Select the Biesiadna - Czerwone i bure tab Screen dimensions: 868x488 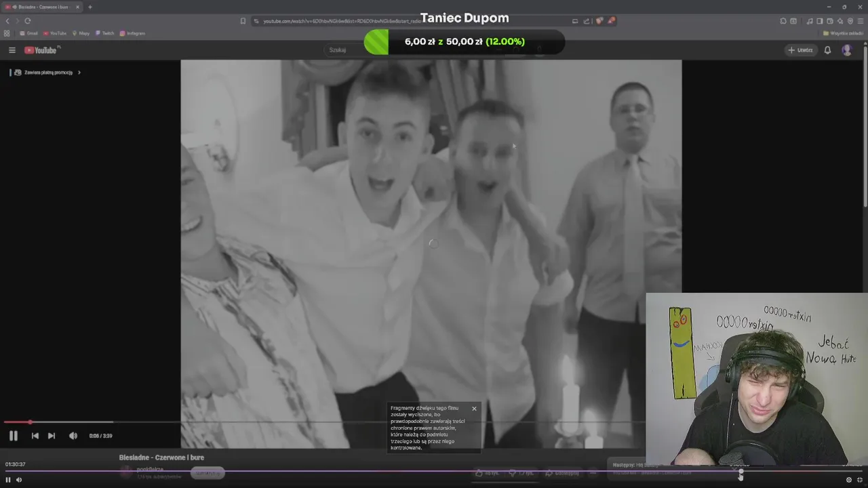(42, 7)
